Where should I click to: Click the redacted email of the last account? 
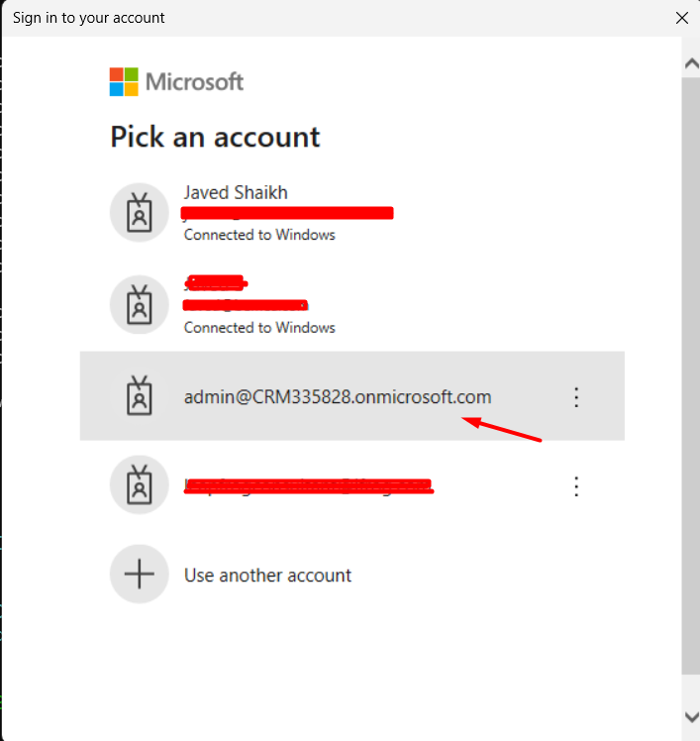[x=309, y=485]
